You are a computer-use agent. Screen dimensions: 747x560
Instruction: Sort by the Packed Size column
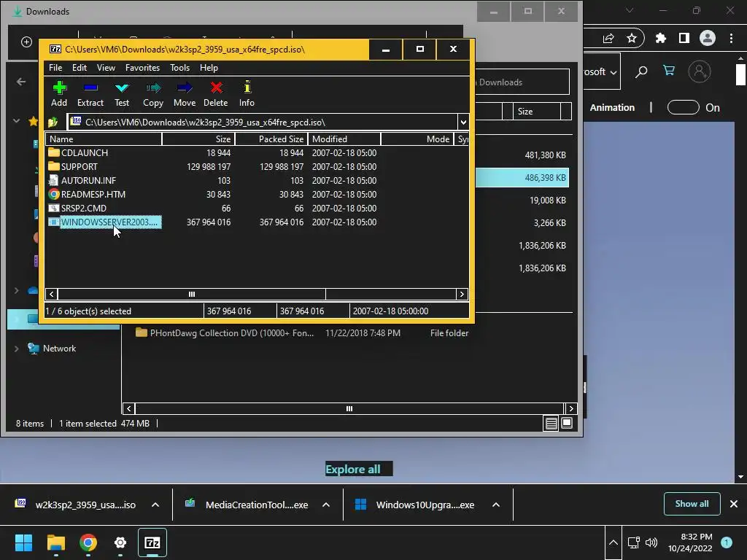tap(271, 139)
